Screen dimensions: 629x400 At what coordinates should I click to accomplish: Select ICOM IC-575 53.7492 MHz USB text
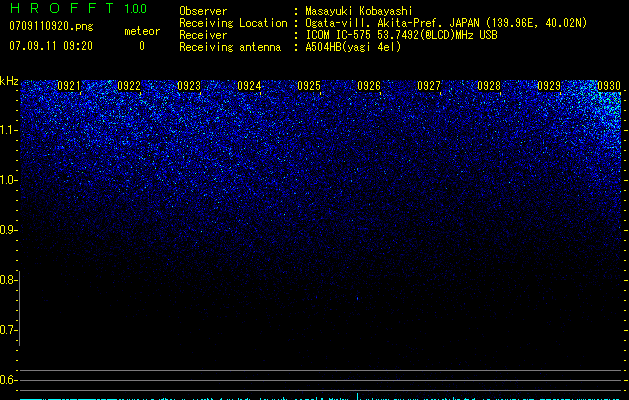tap(401, 35)
